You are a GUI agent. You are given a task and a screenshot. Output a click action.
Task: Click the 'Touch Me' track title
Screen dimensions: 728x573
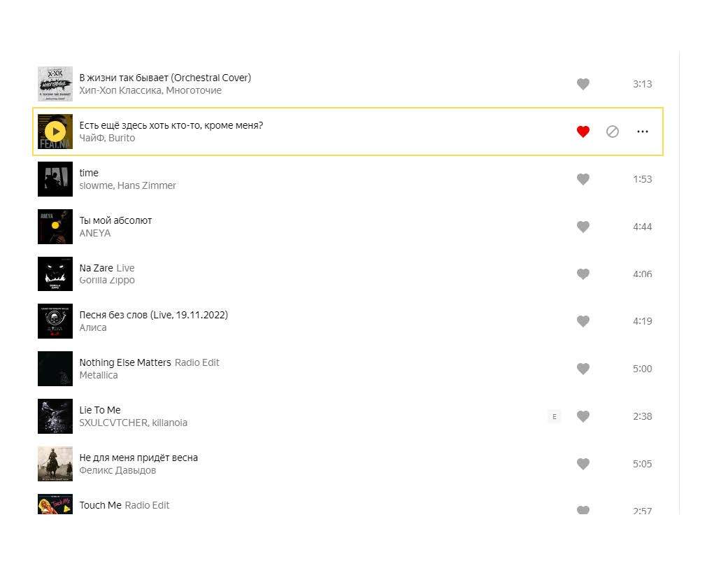(x=100, y=505)
